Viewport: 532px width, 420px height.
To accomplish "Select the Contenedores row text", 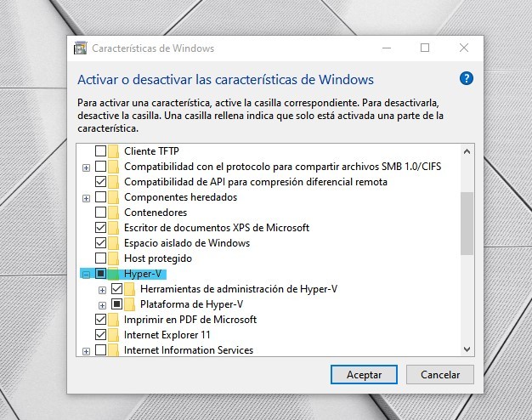I will (156, 213).
